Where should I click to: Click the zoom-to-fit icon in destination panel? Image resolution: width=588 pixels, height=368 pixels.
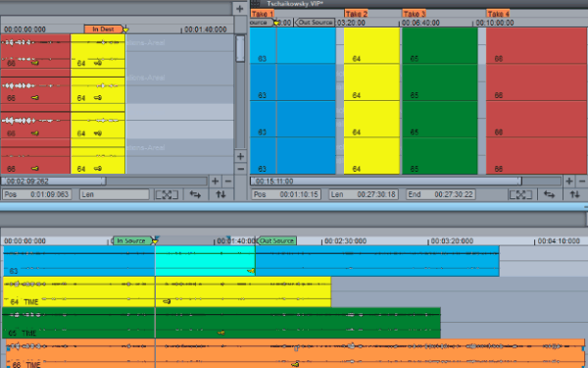(167, 194)
